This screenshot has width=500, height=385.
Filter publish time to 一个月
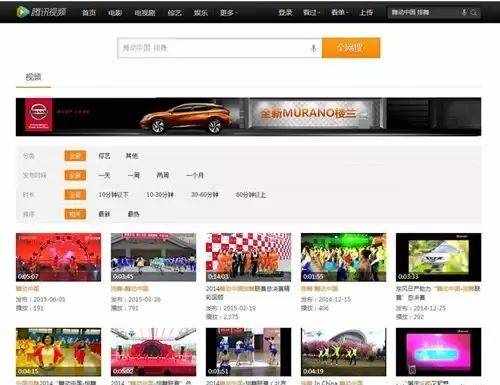click(195, 175)
